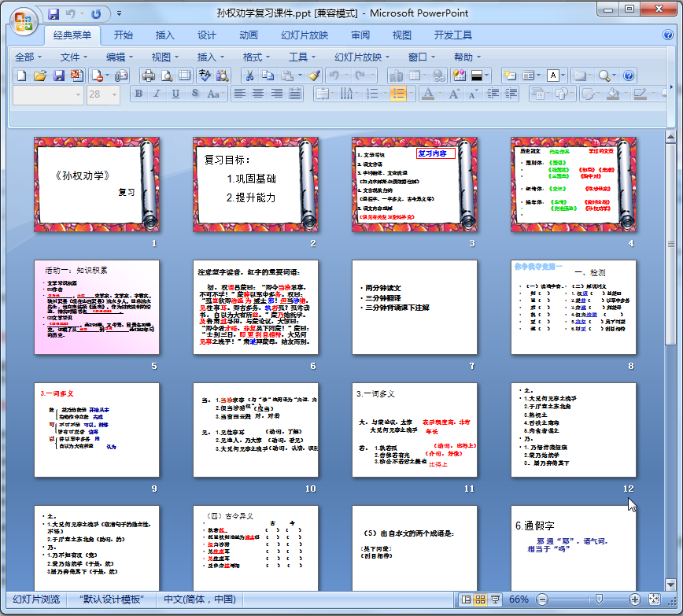Open Print Preview with the magnifier page icon

[x=167, y=76]
